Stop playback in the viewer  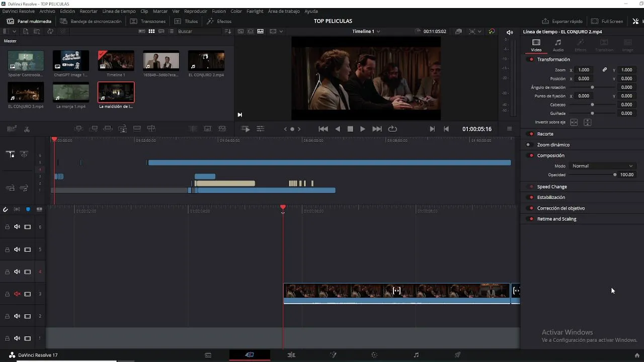coord(350,129)
